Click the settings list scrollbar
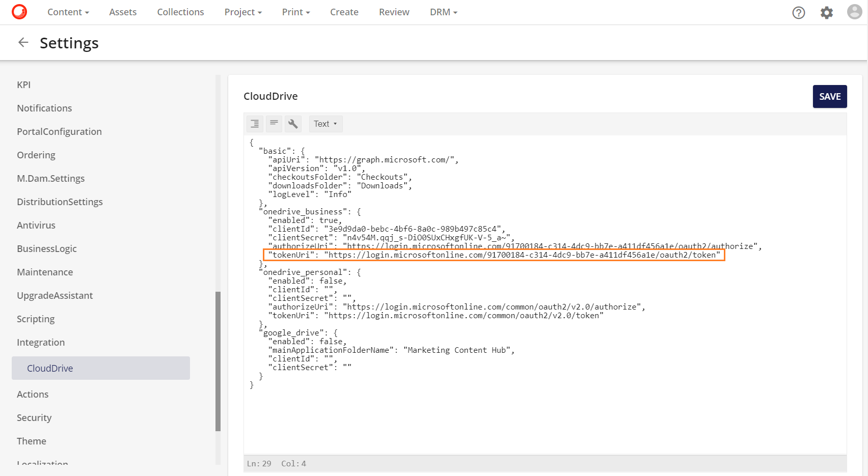Image resolution: width=868 pixels, height=476 pixels. pos(218,361)
